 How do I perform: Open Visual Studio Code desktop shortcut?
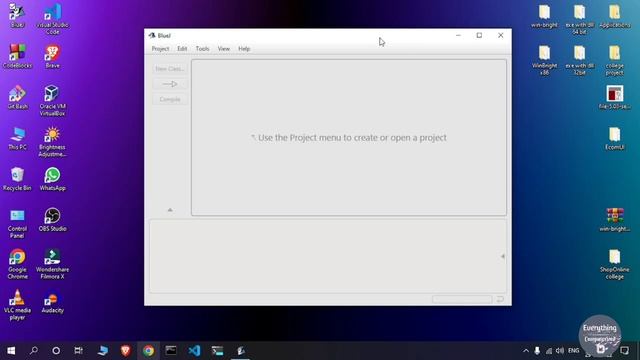click(53, 19)
